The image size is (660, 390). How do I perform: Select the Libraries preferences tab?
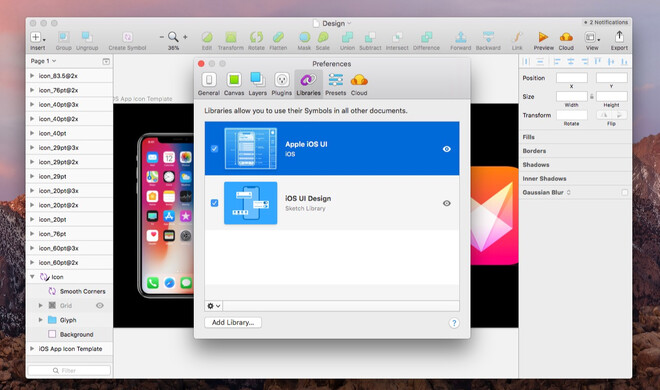[308, 84]
